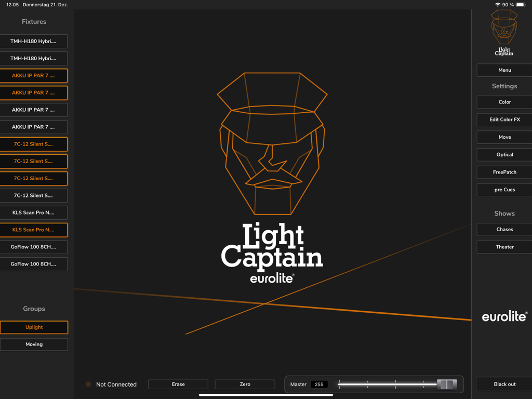
Task: Select the Moving group
Action: (x=34, y=344)
